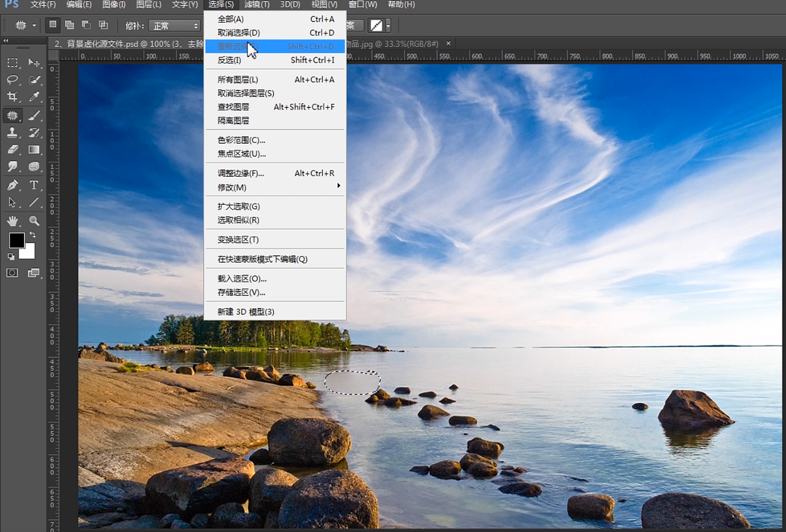Select the Lasso tool
The width and height of the screenshot is (786, 532).
[12, 80]
